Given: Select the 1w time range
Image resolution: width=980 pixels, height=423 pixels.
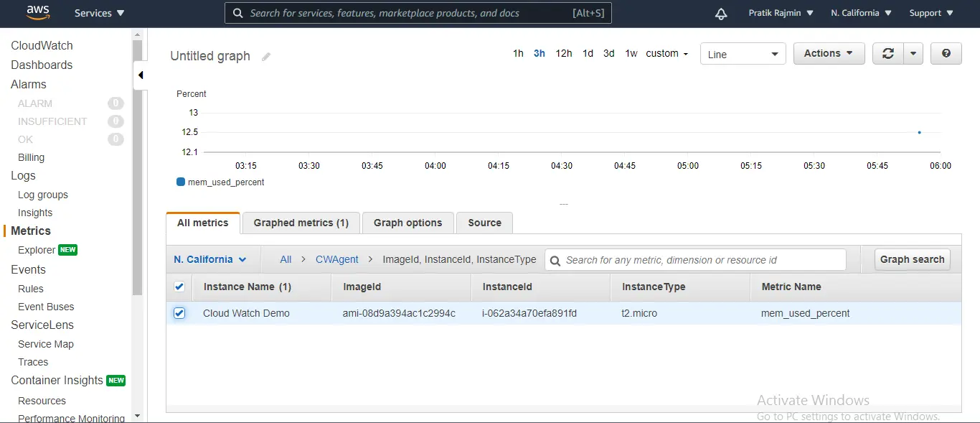Looking at the screenshot, I should 631,53.
